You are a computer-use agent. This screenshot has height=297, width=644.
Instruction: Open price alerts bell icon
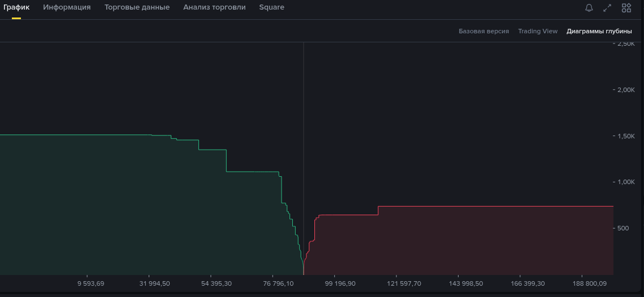coord(589,8)
